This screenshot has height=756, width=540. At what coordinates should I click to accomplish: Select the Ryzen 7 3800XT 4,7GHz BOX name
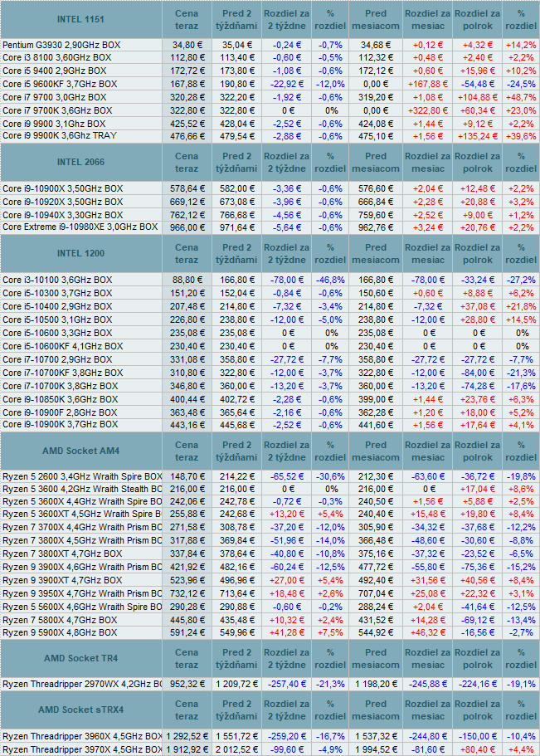click(x=62, y=554)
